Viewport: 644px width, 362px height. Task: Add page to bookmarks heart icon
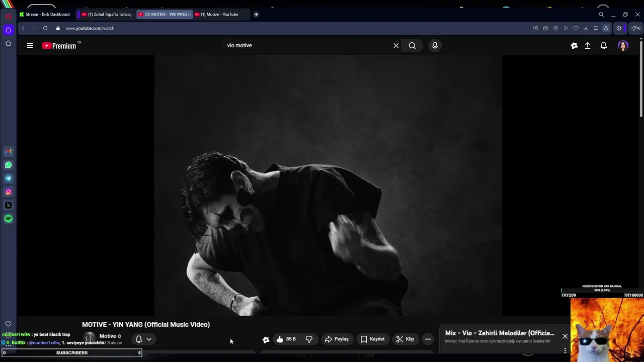(x=576, y=28)
